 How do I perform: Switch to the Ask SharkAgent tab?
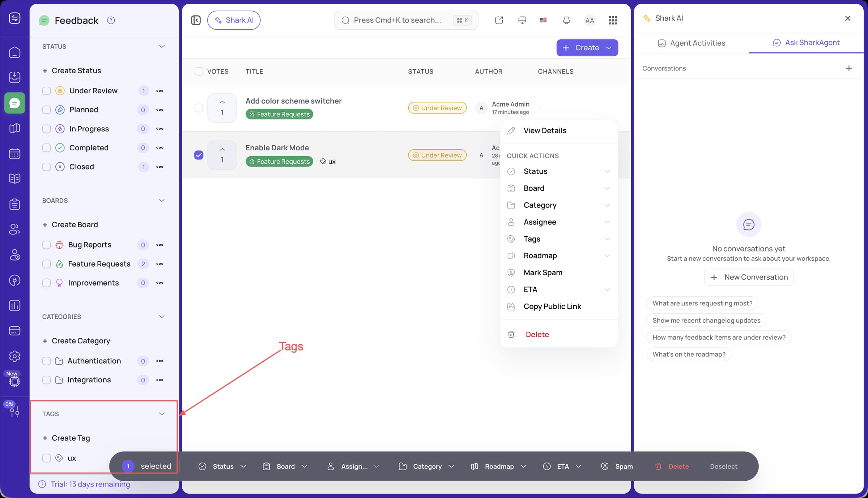pos(806,43)
